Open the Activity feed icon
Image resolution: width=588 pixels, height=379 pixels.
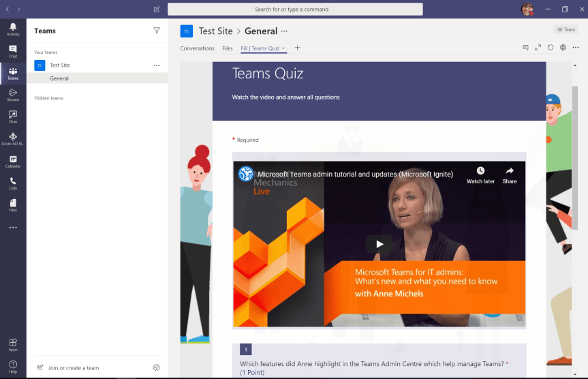[x=13, y=29]
